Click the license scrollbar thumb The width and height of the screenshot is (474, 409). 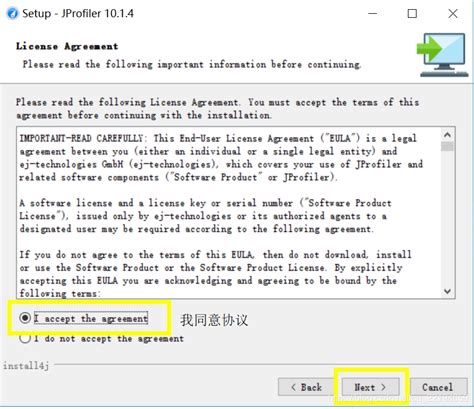[x=447, y=146]
